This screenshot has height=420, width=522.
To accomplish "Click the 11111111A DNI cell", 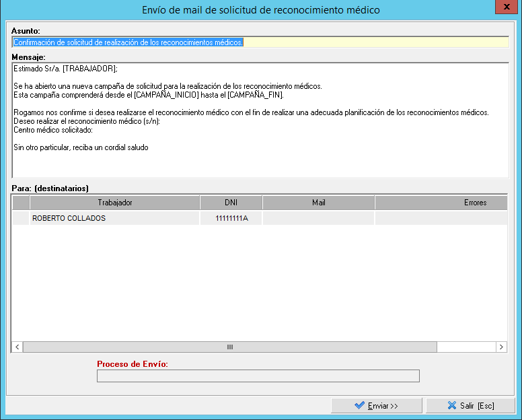I will coord(231,219).
